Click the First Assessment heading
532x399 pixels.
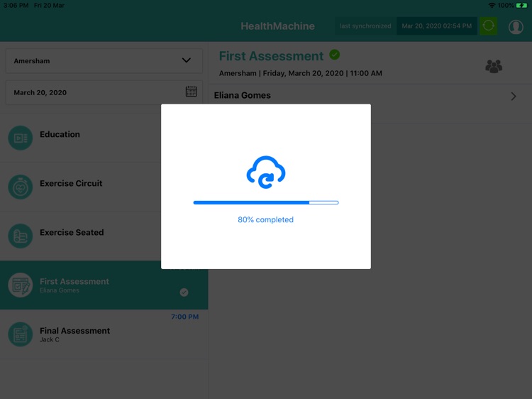271,56
